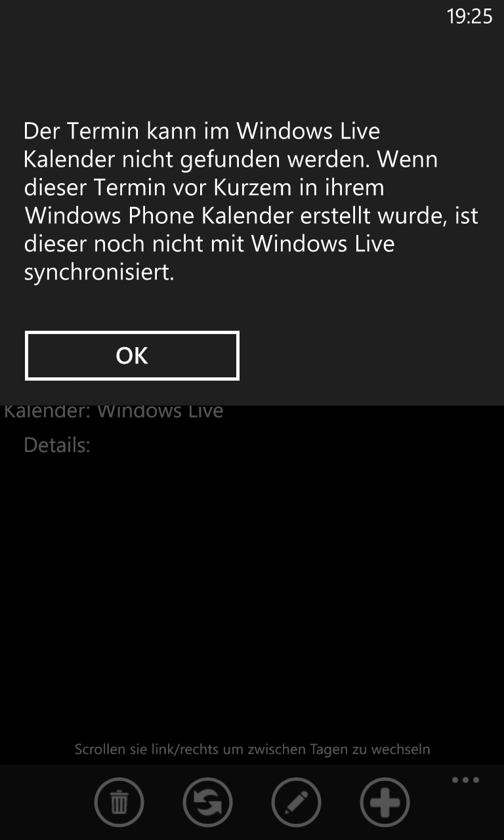Screen dimensions: 504x840
Task: Create a new appointment with the plus button
Action: (x=385, y=802)
